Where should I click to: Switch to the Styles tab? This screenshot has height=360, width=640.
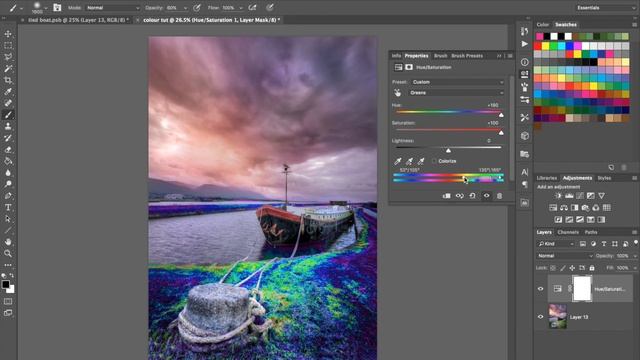coord(604,178)
